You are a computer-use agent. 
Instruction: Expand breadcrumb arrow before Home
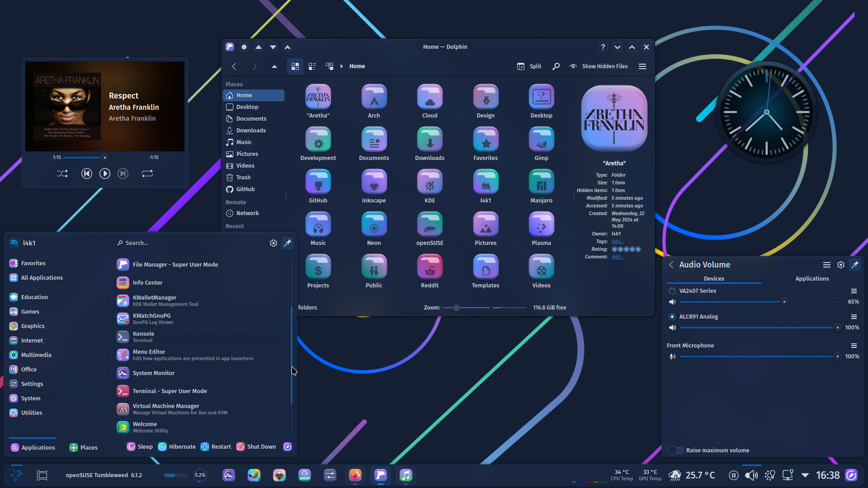pyautogui.click(x=342, y=66)
